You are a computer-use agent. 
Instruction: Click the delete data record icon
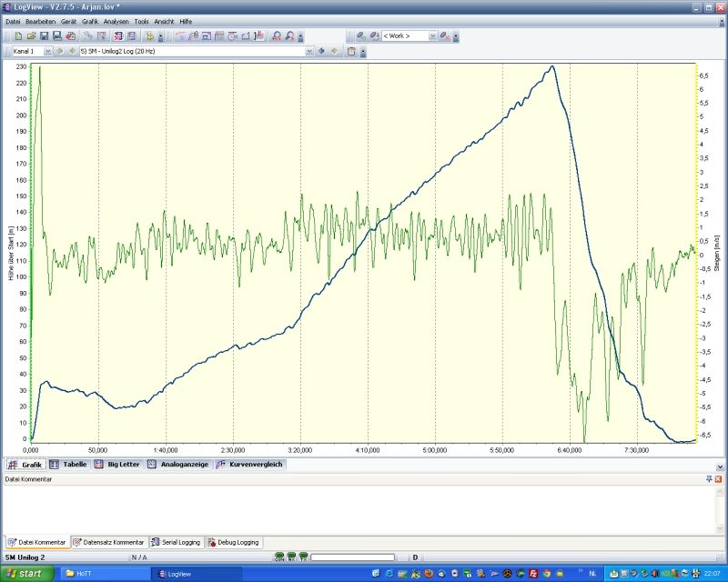(x=118, y=36)
